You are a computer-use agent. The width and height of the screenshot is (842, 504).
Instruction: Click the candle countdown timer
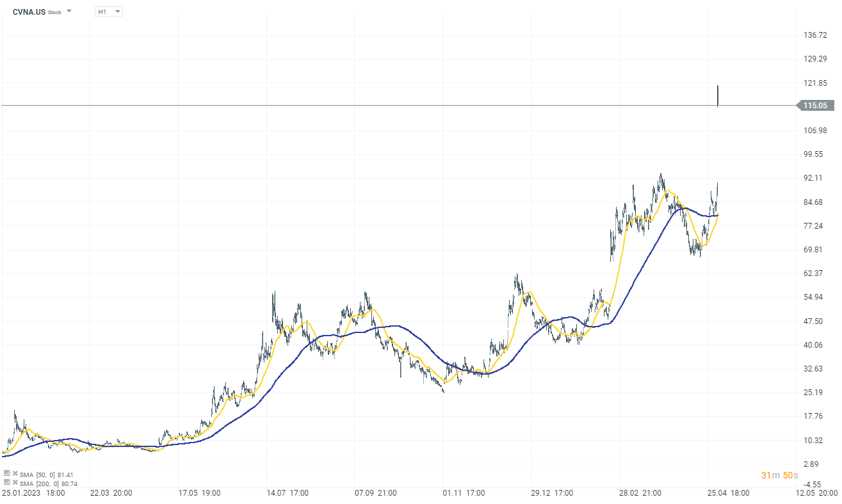[x=779, y=475]
